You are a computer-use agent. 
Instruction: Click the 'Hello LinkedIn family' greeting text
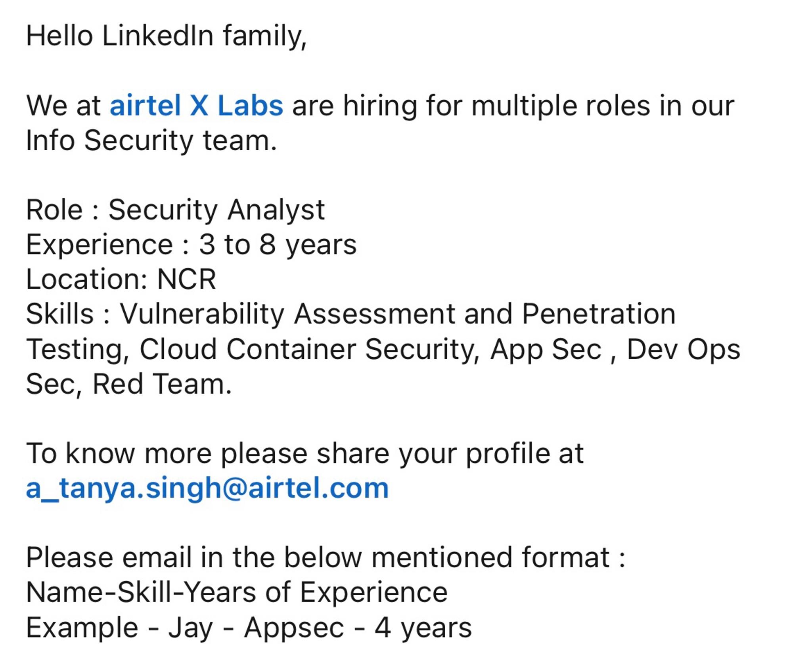(166, 36)
